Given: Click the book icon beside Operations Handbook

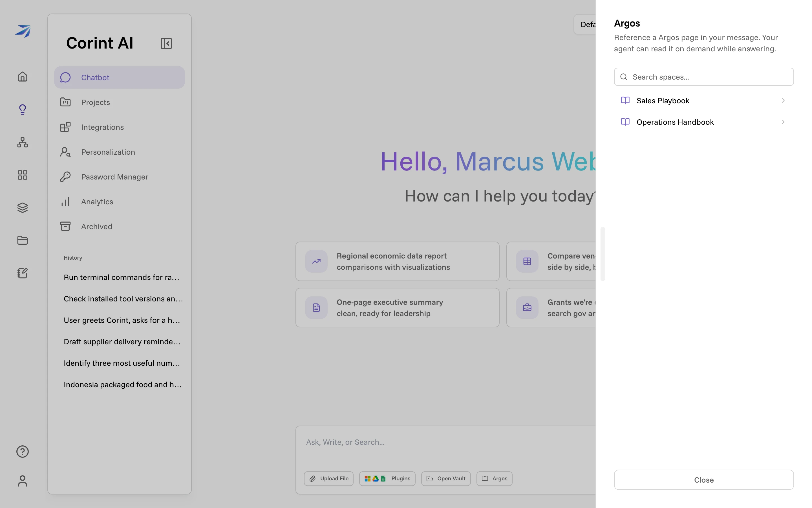Looking at the screenshot, I should (x=625, y=122).
